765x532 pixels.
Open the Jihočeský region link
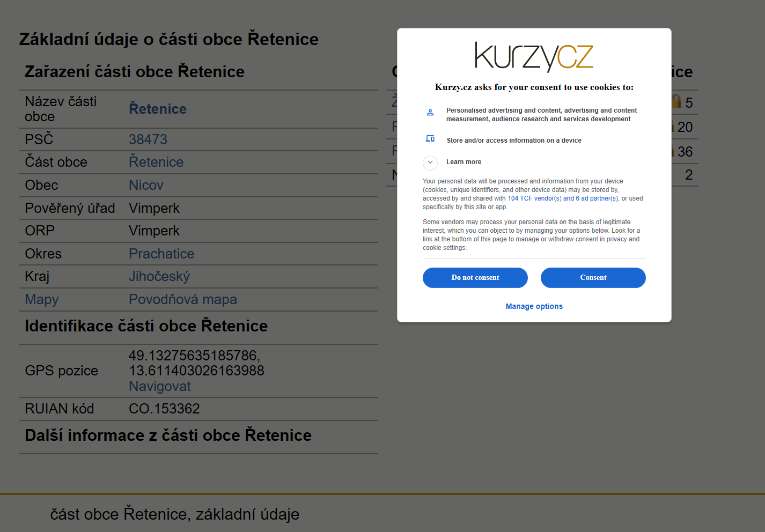click(159, 277)
